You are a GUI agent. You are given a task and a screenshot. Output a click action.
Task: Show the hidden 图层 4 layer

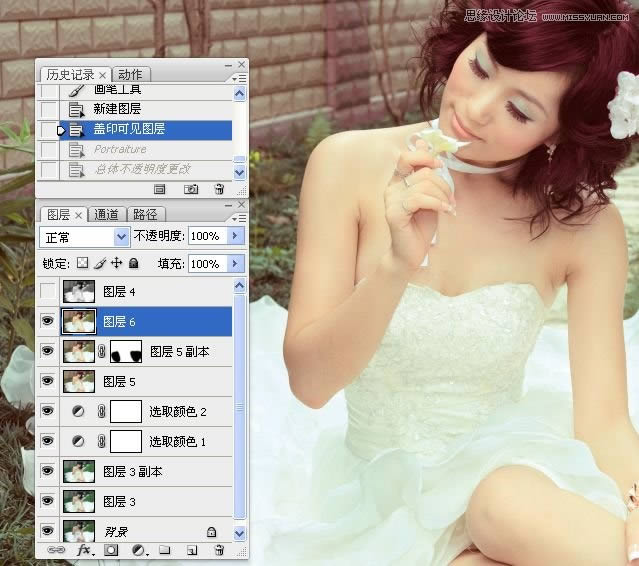(46, 292)
